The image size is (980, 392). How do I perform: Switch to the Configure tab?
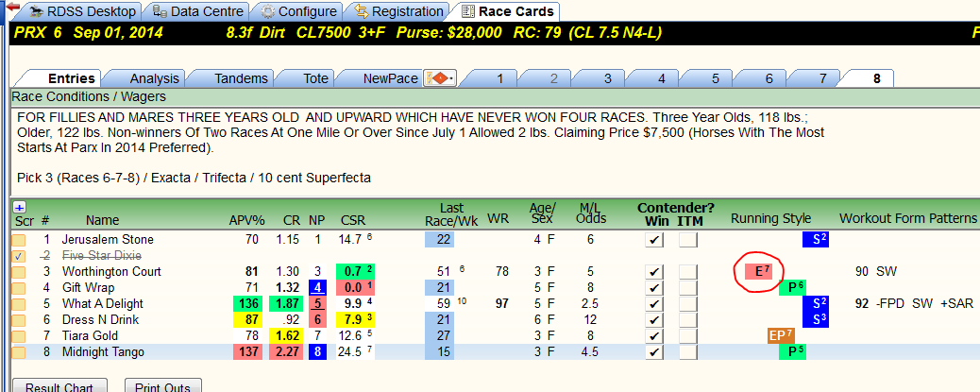(x=298, y=11)
